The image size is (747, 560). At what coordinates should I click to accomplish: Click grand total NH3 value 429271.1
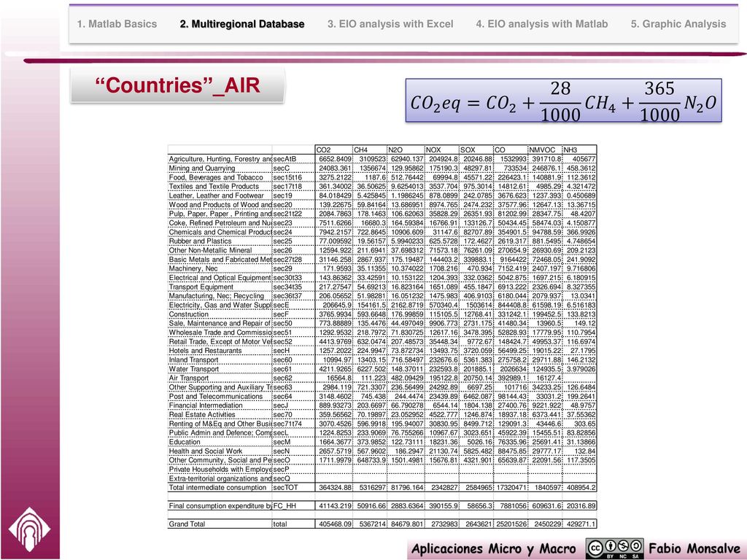pos(581,524)
